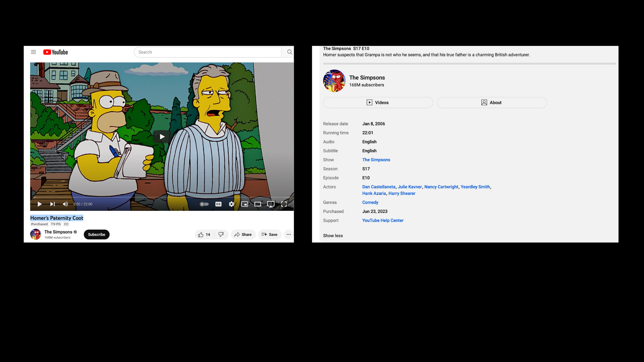Subscribe to The Simpsons channel
This screenshot has height=362, width=644.
97,235
